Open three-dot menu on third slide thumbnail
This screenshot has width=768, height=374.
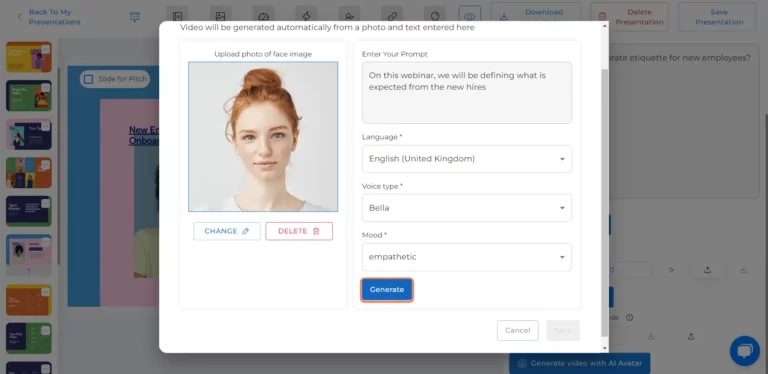pyautogui.click(x=46, y=126)
